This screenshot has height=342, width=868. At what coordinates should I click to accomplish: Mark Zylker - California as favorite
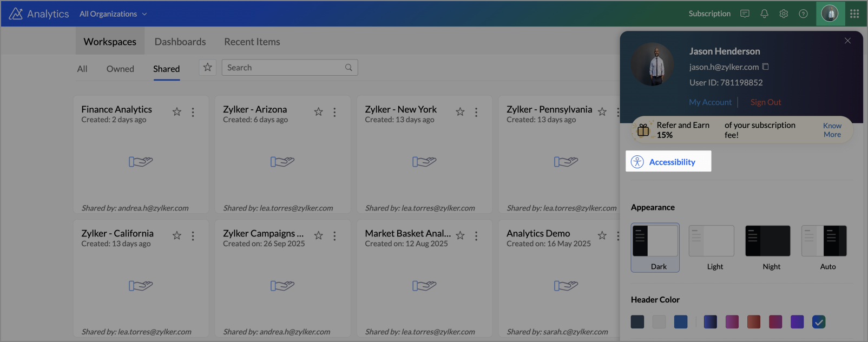(x=177, y=236)
